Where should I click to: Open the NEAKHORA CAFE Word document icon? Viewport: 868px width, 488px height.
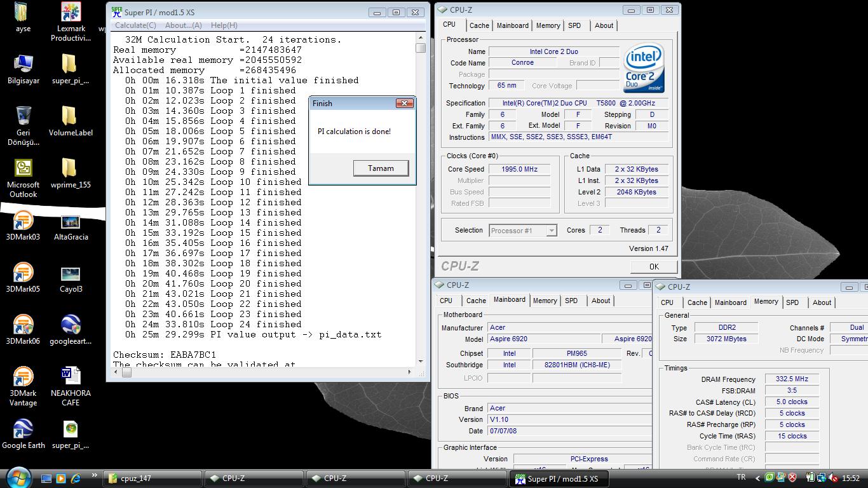tap(71, 386)
